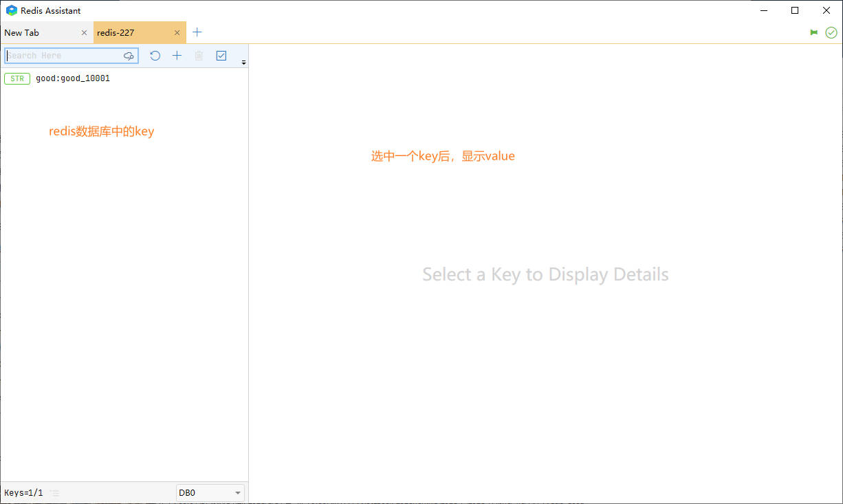Maximize the Redis Assistant window
The height and width of the screenshot is (504, 843).
(x=796, y=10)
